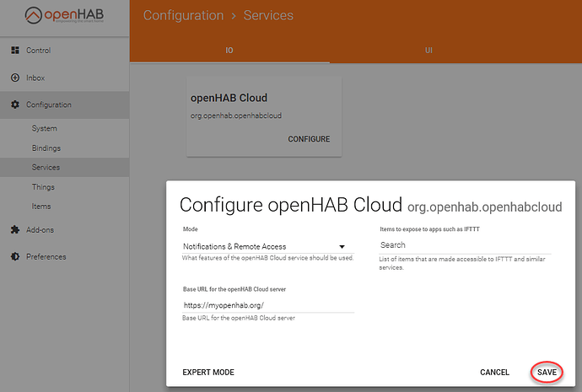The image size is (582, 392).
Task: Click Services in the breadcrumb
Action: (268, 15)
